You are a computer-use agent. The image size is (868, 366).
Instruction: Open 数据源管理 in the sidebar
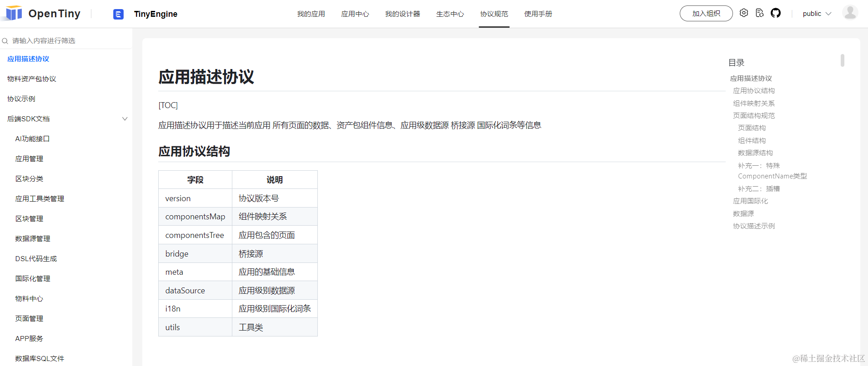33,239
